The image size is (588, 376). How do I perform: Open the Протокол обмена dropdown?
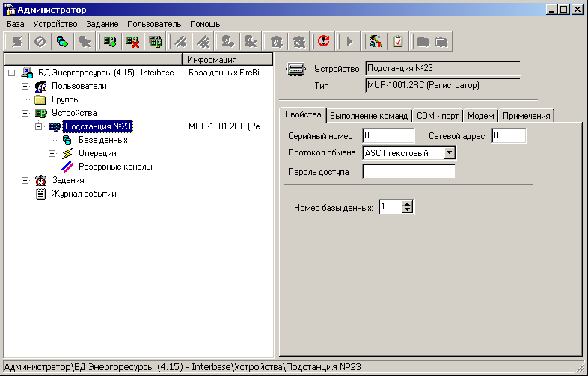pyautogui.click(x=450, y=153)
